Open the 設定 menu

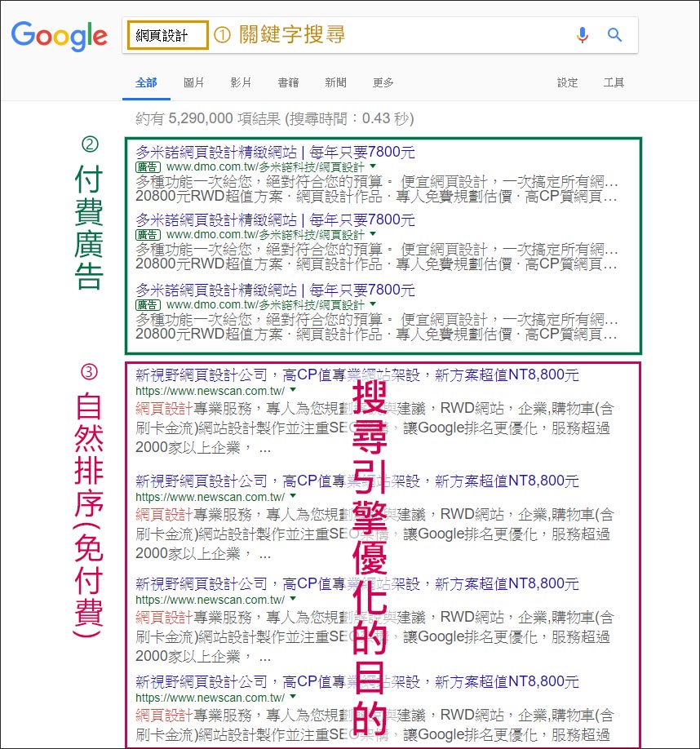point(568,82)
